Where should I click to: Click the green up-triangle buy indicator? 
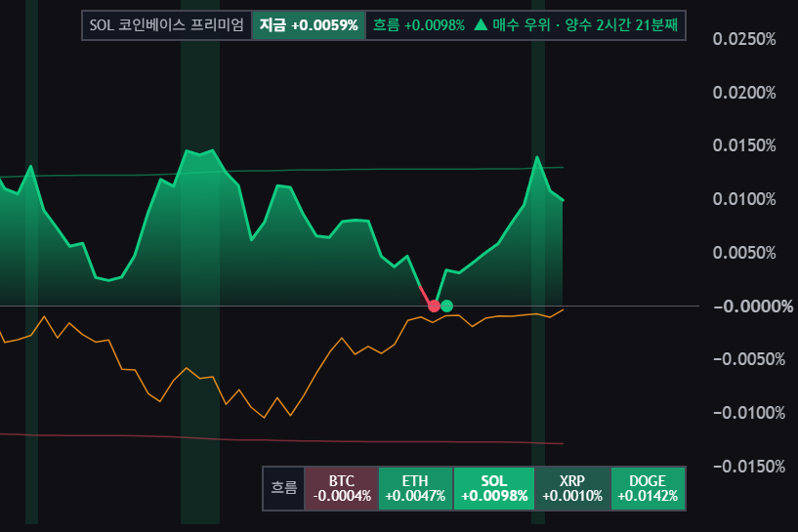pos(481,24)
